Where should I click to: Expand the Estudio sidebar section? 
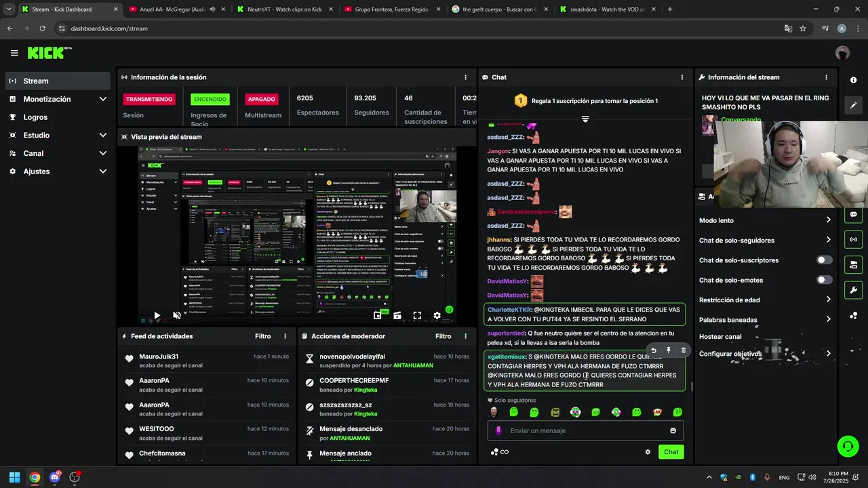pos(58,135)
